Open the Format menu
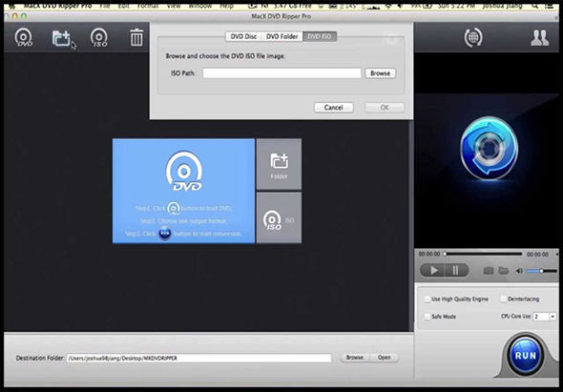Image resolution: width=563 pixels, height=392 pixels. (148, 6)
